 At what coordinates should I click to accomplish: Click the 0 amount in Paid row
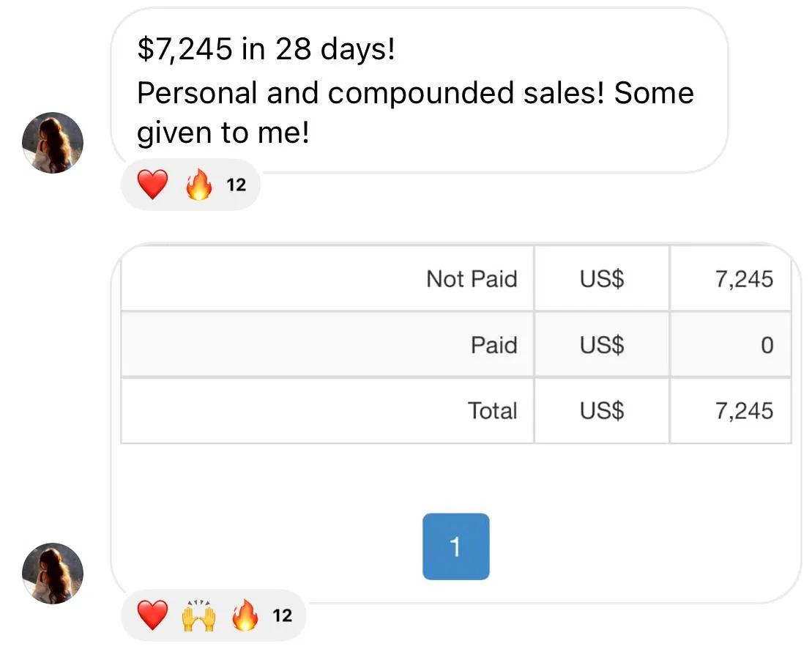(x=767, y=345)
